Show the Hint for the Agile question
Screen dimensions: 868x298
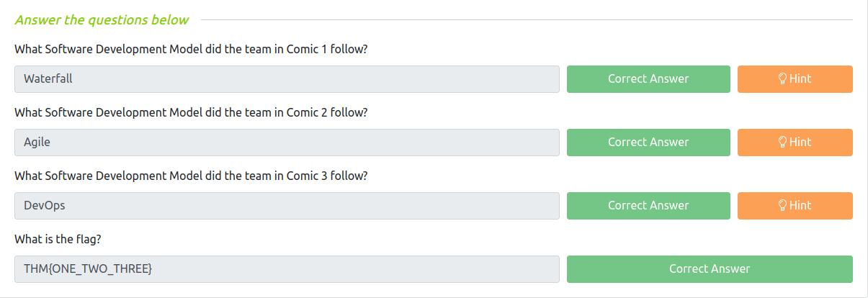click(x=795, y=143)
